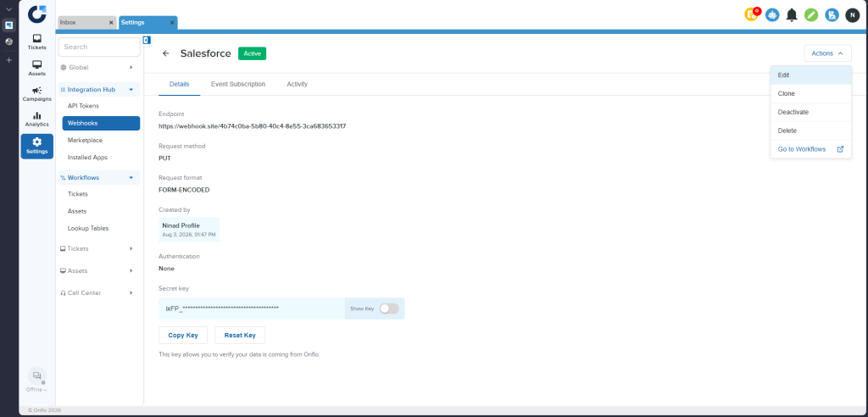This screenshot has width=868, height=417.
Task: Click the green pencil compose icon
Action: [x=811, y=15]
